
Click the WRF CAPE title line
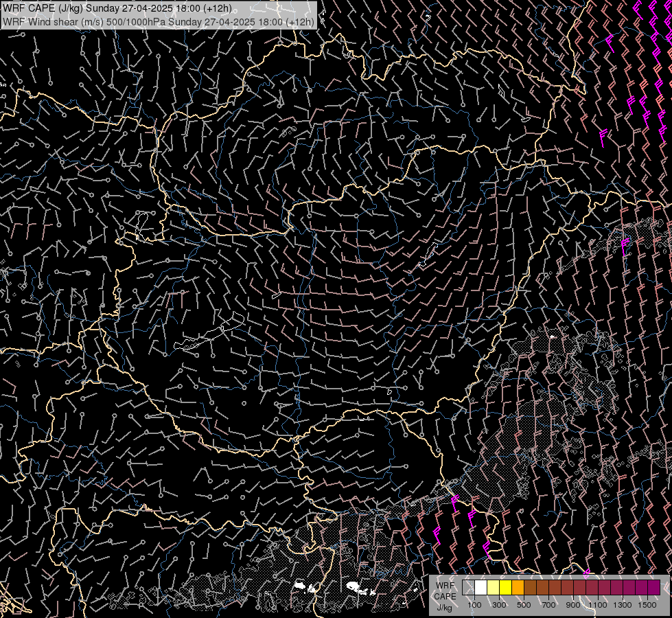[117, 8]
